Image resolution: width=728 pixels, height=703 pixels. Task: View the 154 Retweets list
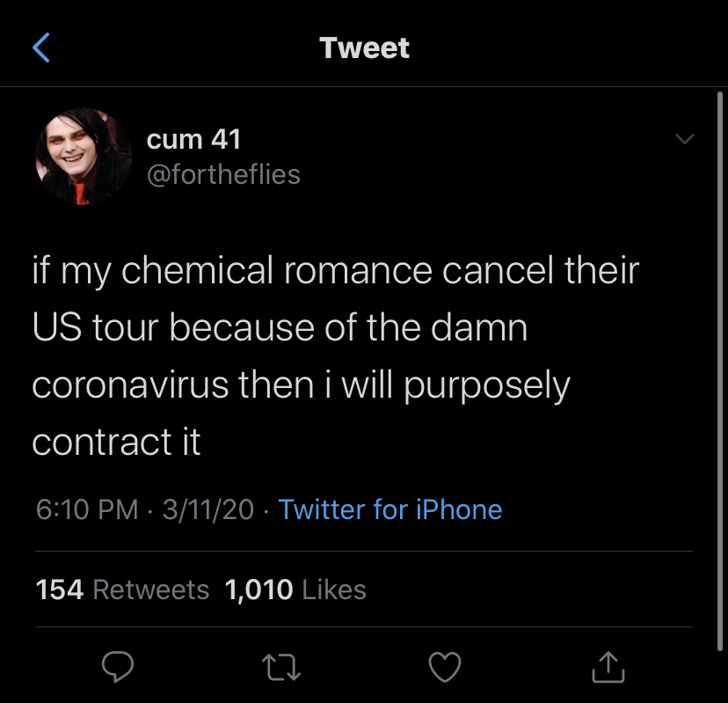pos(122,589)
